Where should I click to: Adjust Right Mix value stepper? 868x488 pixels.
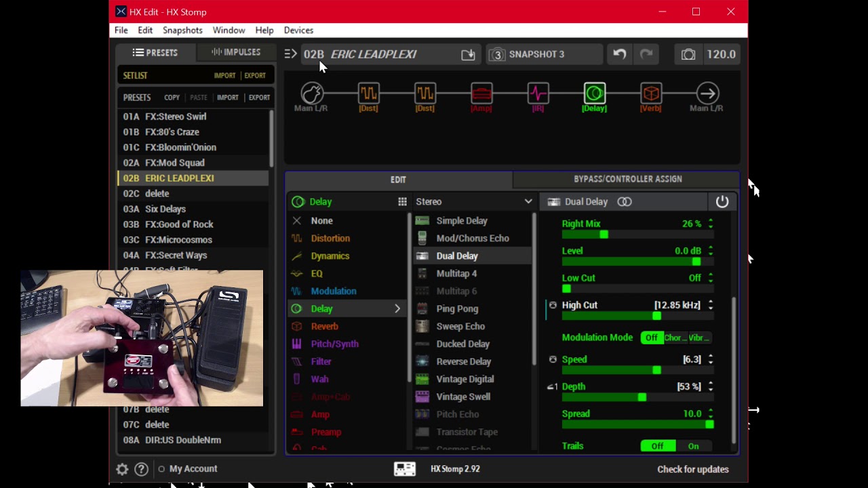click(x=710, y=224)
